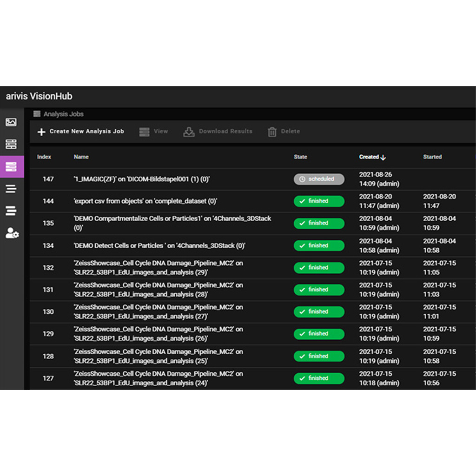Click the finished badge of job 144

[x=319, y=201]
